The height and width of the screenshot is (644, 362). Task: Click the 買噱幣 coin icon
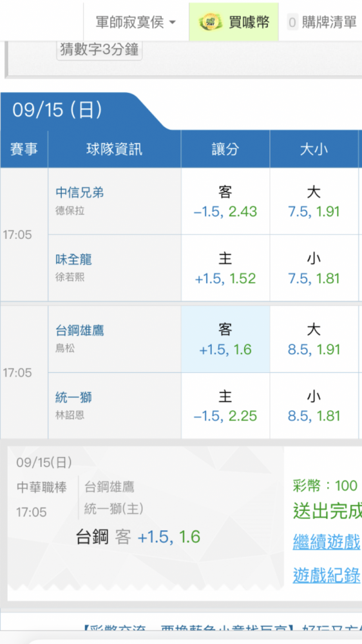coord(211,22)
